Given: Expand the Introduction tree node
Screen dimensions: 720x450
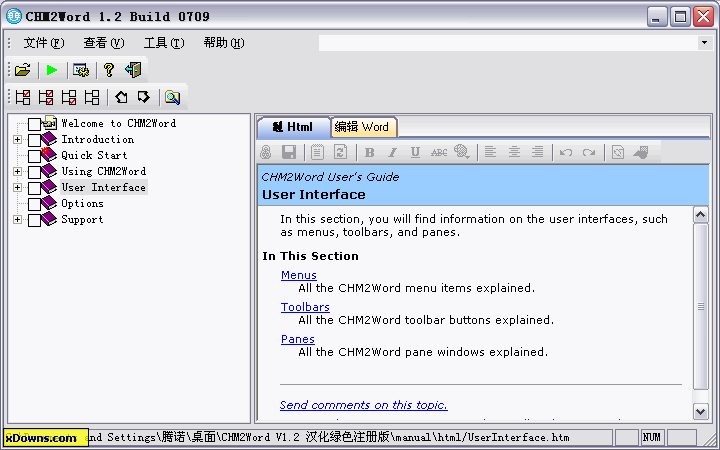Looking at the screenshot, I should [17, 140].
